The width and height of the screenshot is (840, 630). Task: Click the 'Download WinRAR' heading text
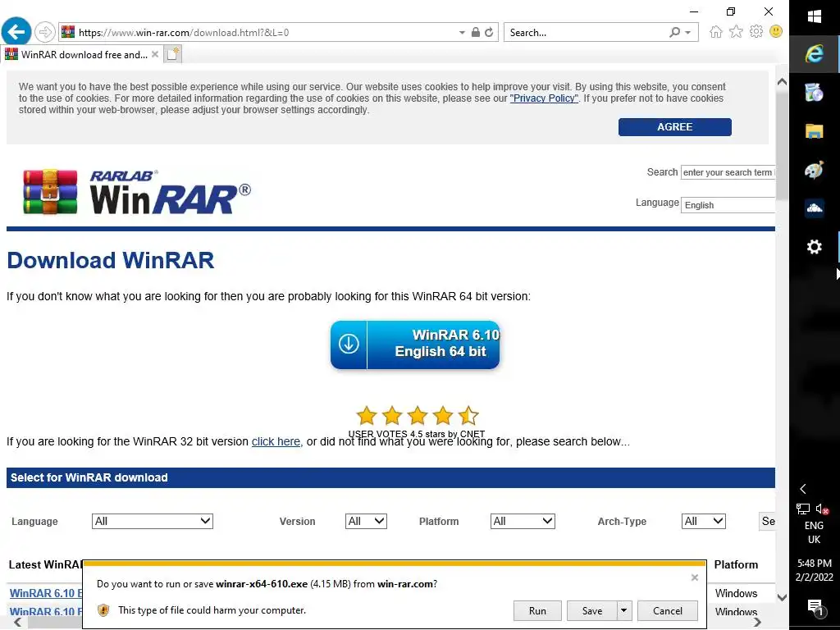pos(111,260)
